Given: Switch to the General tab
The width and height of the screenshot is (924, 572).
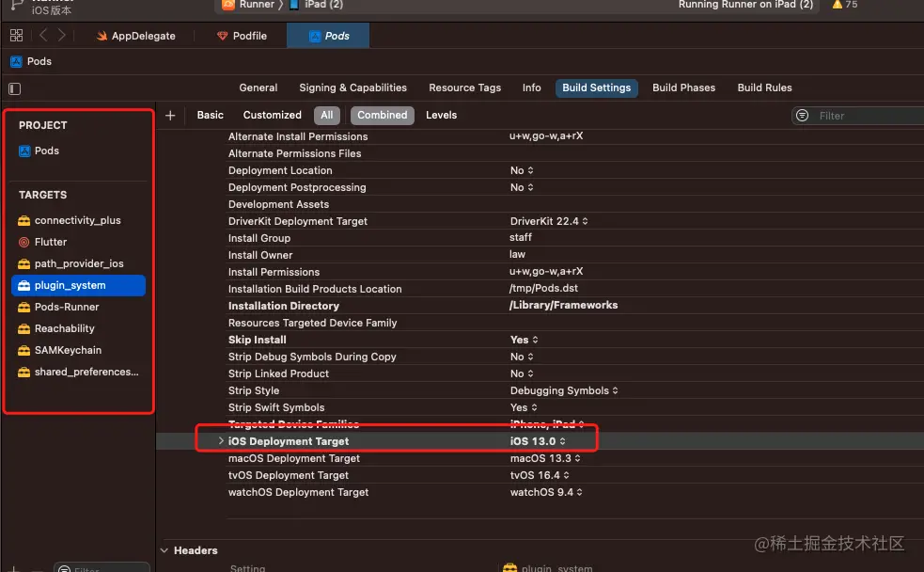Looking at the screenshot, I should pyautogui.click(x=258, y=87).
